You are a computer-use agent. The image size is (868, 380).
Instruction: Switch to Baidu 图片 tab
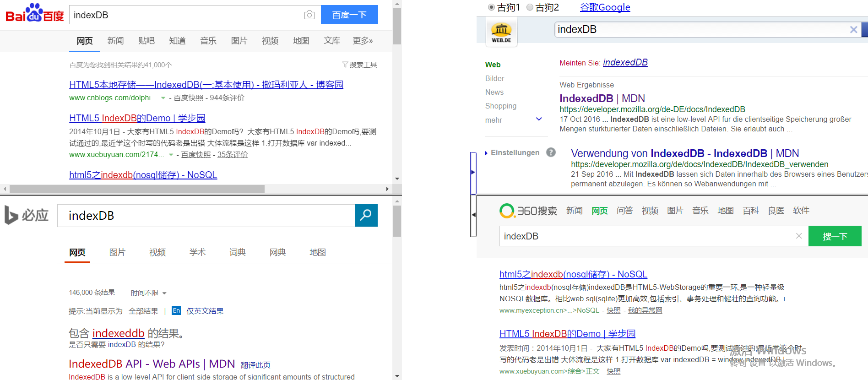239,41
